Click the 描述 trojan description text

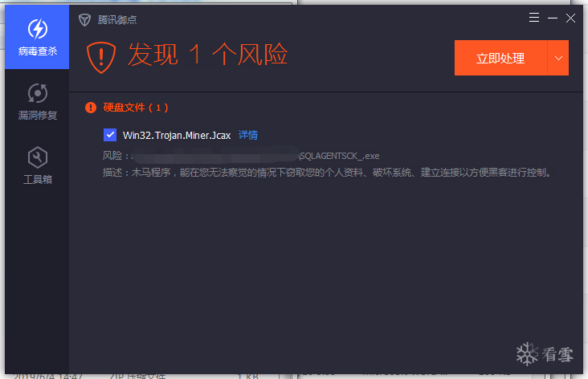point(328,173)
